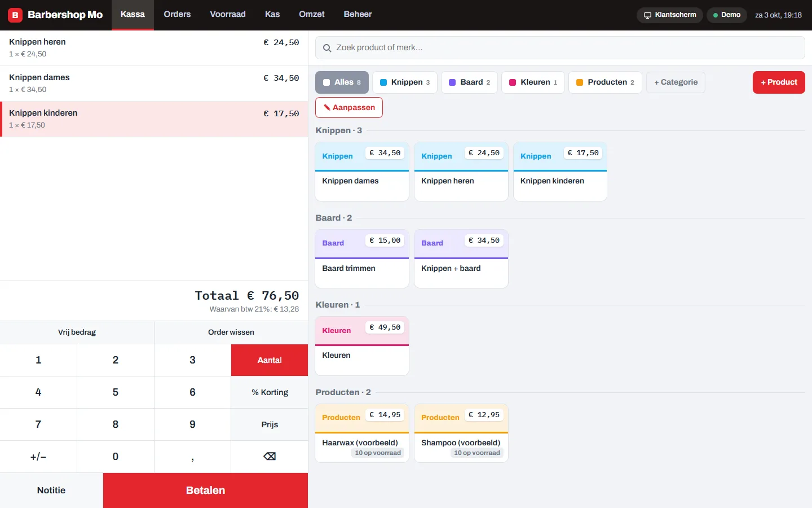The image size is (812, 508).
Task: Select the Kassa tab
Action: [x=133, y=15]
